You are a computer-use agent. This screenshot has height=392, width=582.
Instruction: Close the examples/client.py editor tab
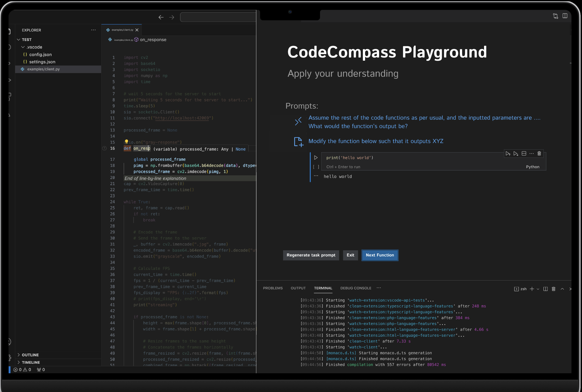coord(137,30)
